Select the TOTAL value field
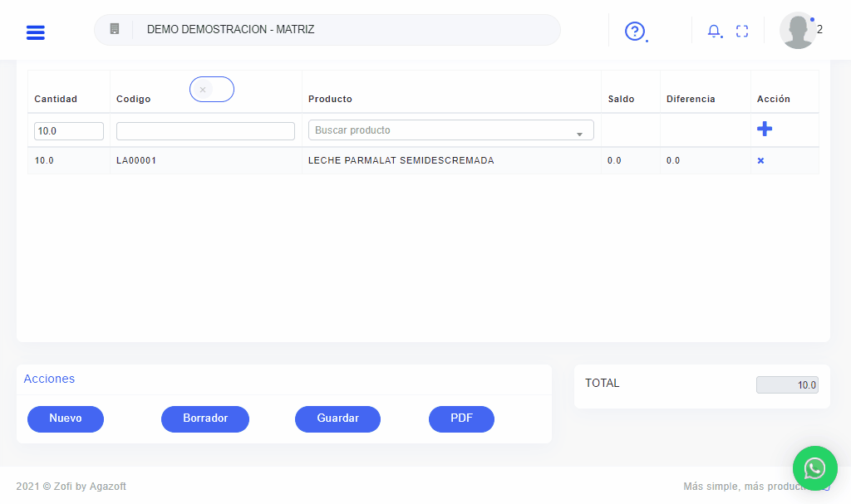This screenshot has width=851, height=504. point(787,385)
